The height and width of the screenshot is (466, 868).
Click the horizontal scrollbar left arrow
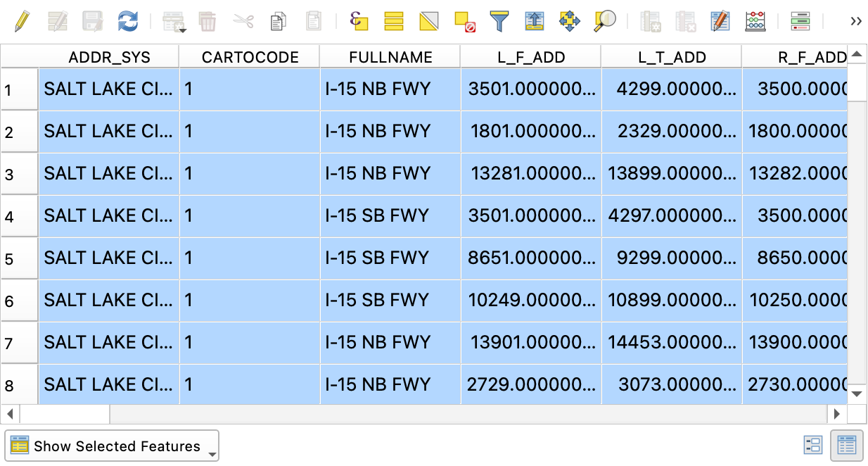10,414
